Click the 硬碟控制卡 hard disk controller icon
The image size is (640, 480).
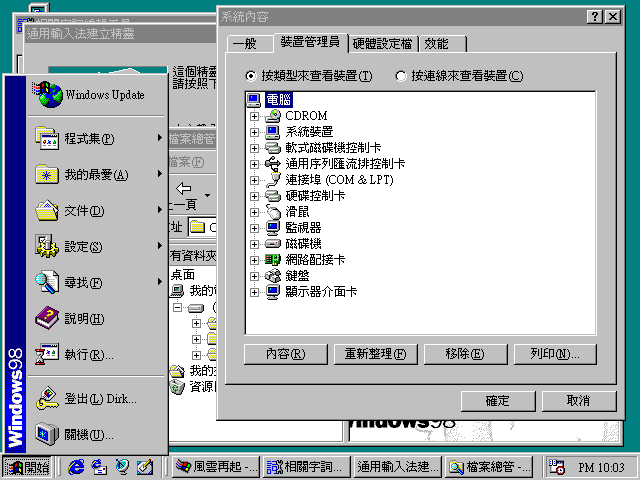coord(273,196)
